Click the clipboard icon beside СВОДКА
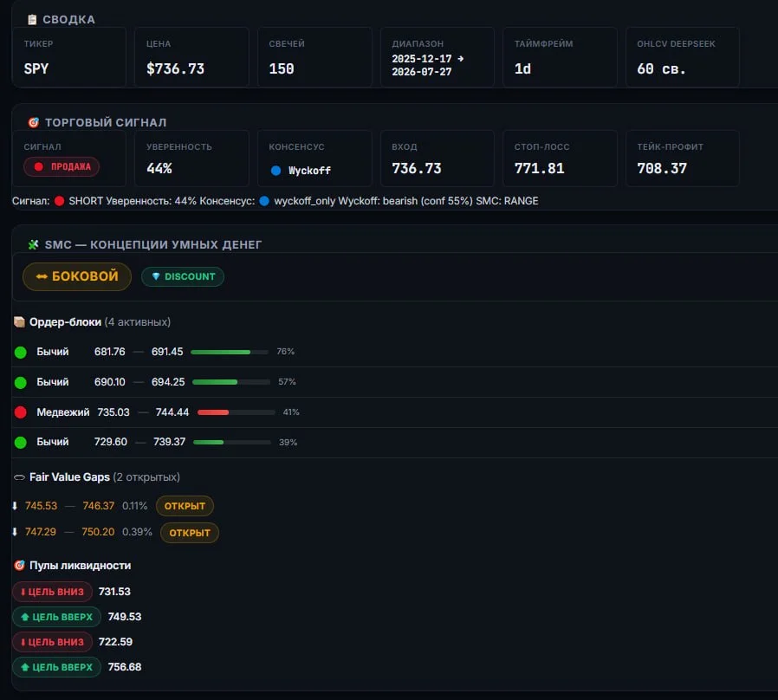Image resolution: width=778 pixels, height=700 pixels. 32,19
